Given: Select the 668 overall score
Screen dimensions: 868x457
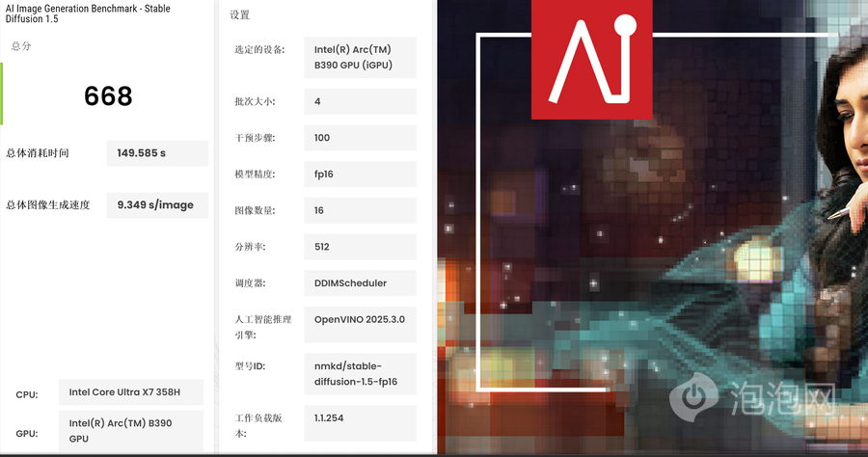Looking at the screenshot, I should [108, 96].
